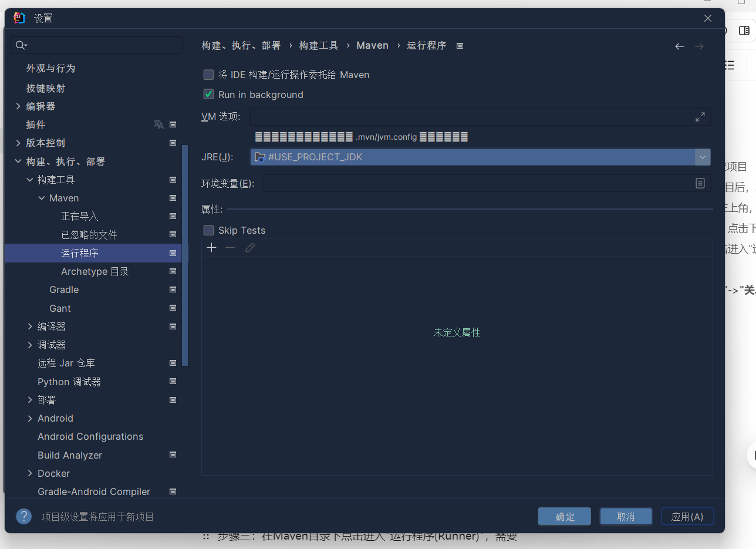Screen dimensions: 756x549
Task: Click the project icon on 构建工具 row
Action: coord(173,180)
